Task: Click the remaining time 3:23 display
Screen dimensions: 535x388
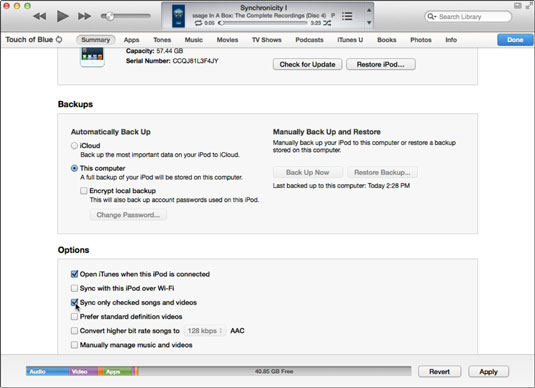Action: click(x=316, y=23)
